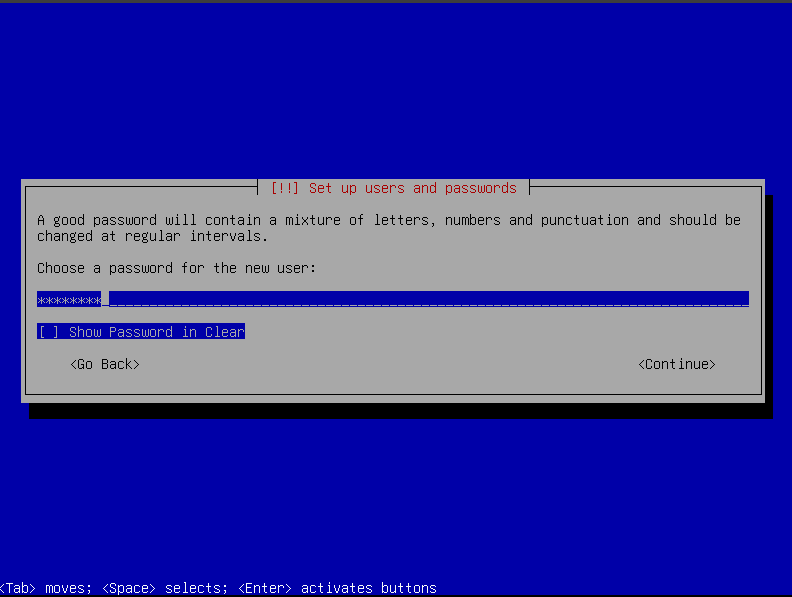Click the 'Choose a password for the new user' label

coord(176,268)
